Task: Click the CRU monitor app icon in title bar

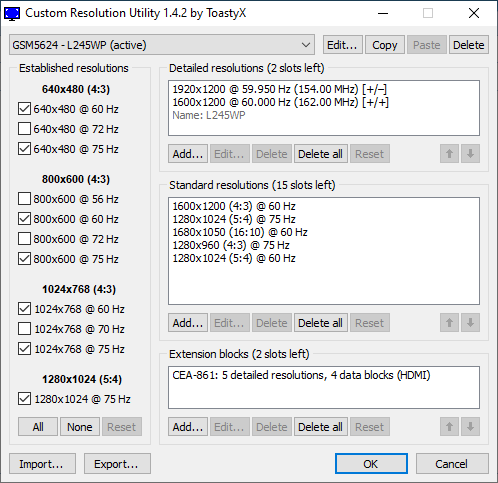Action: click(12, 13)
